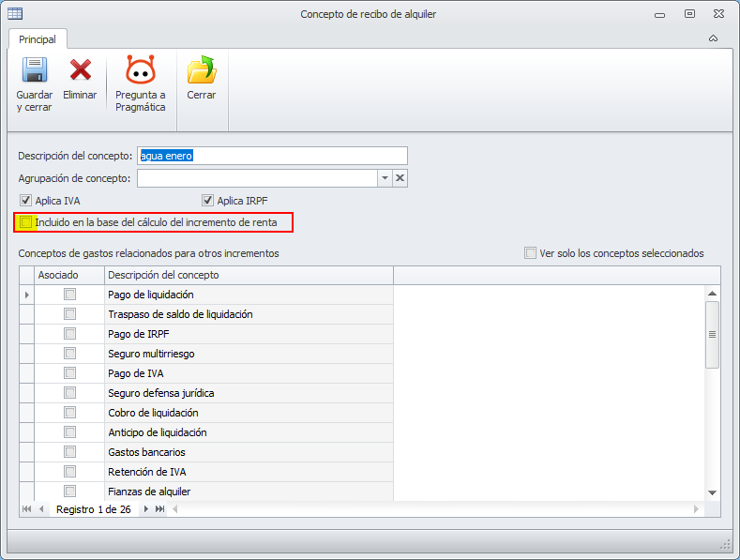Uncheck the Aplica IRPF checkbox
Screen dimensions: 740x560
coord(207,201)
